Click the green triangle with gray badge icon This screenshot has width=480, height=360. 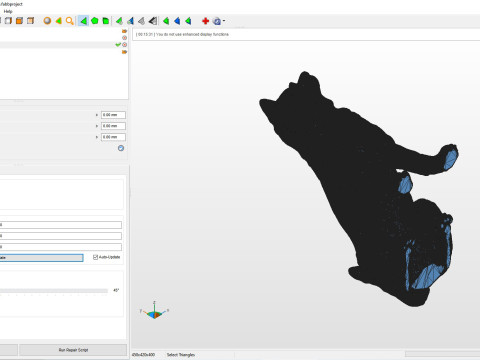[x=119, y=21]
